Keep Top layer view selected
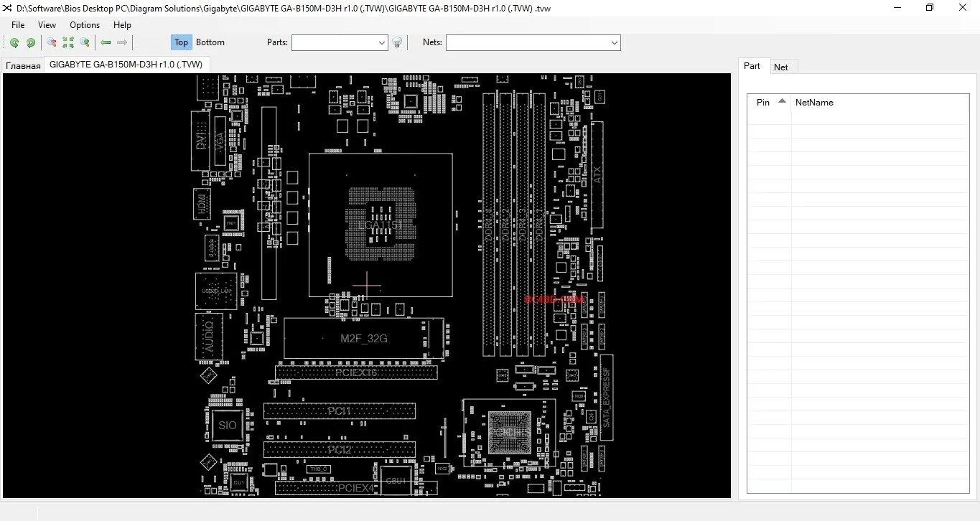 coord(181,42)
